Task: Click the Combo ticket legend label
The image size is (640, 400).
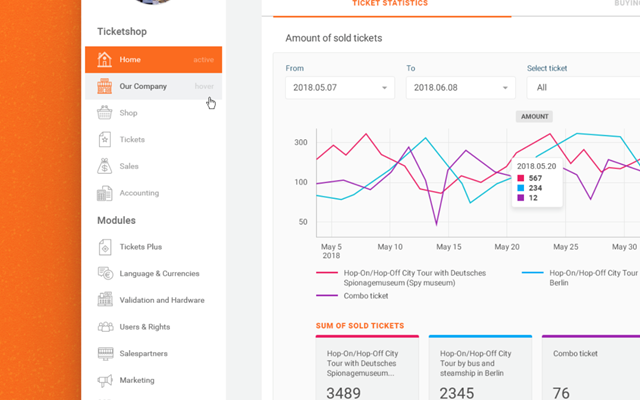Action: (x=366, y=296)
